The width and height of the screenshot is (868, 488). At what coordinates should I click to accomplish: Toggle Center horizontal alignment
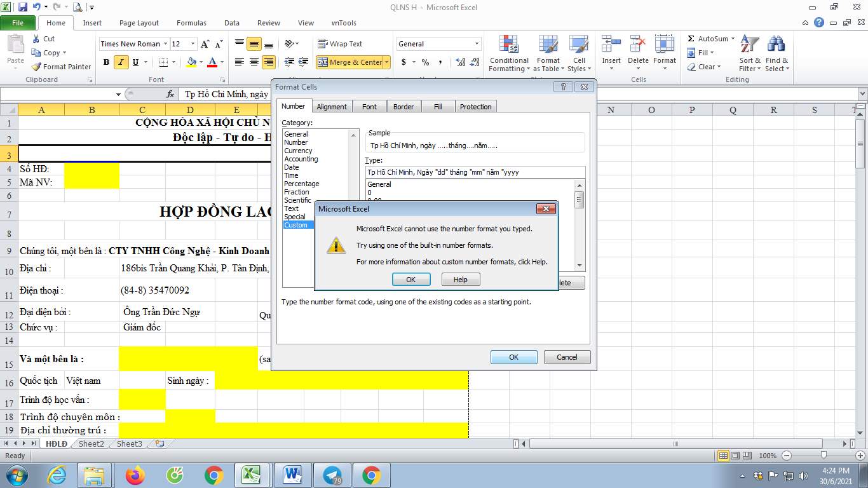(254, 62)
